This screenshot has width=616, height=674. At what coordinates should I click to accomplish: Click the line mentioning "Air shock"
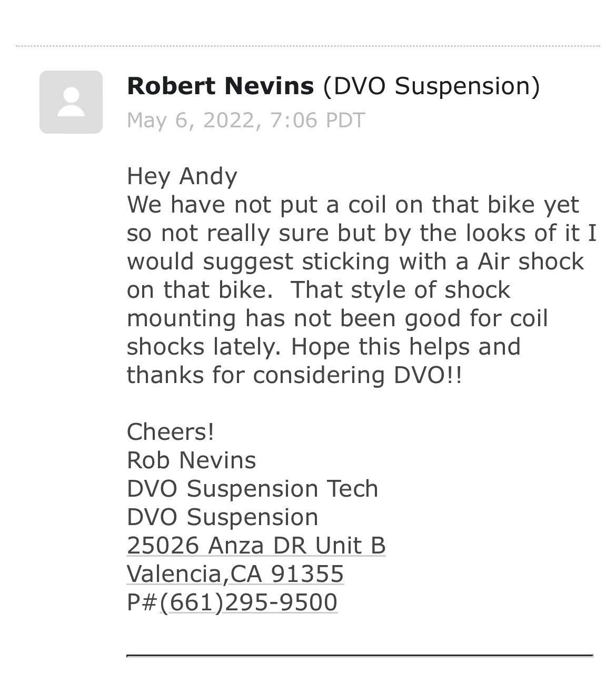click(355, 261)
